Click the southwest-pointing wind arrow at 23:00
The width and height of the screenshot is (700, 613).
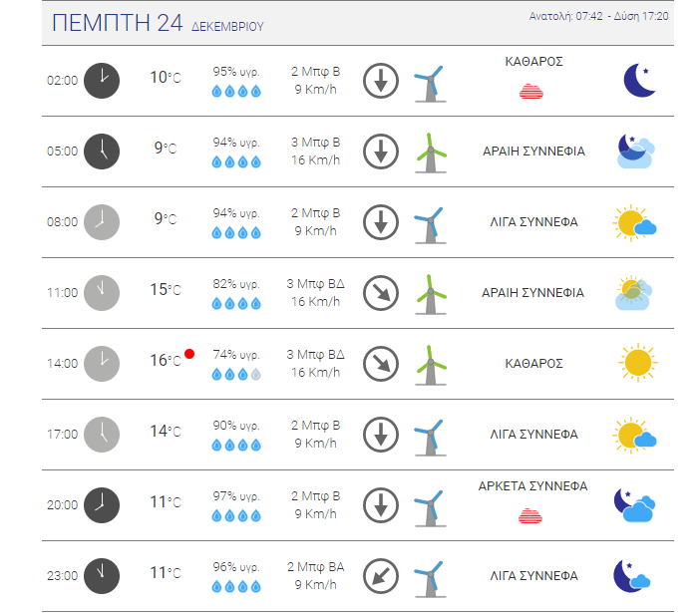(381, 576)
